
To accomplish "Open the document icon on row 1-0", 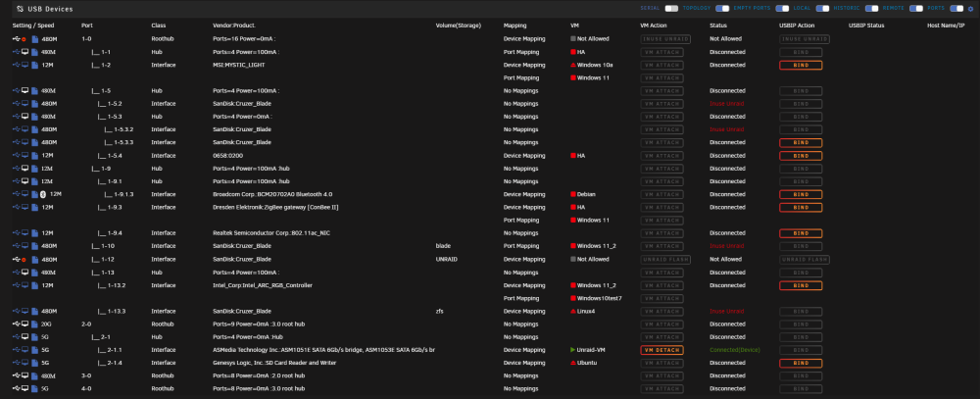I will (35, 39).
